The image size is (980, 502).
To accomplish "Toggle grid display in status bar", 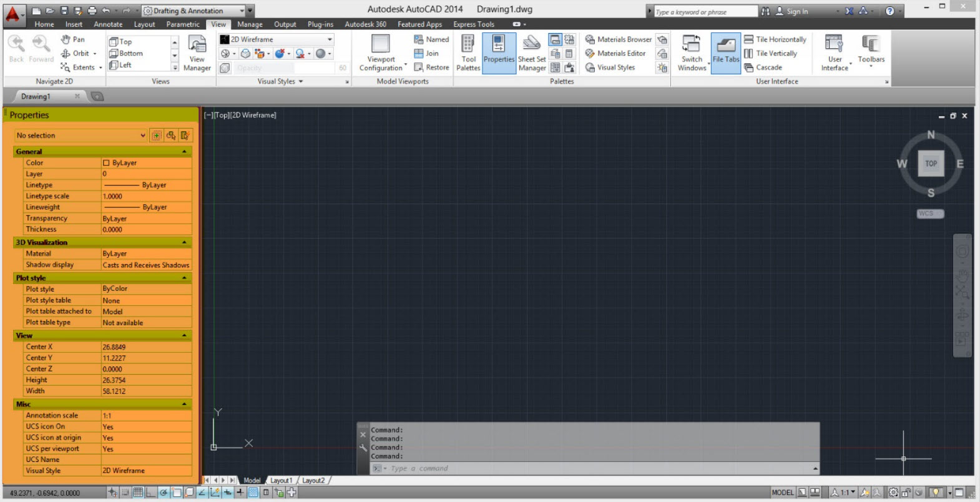I will (138, 492).
